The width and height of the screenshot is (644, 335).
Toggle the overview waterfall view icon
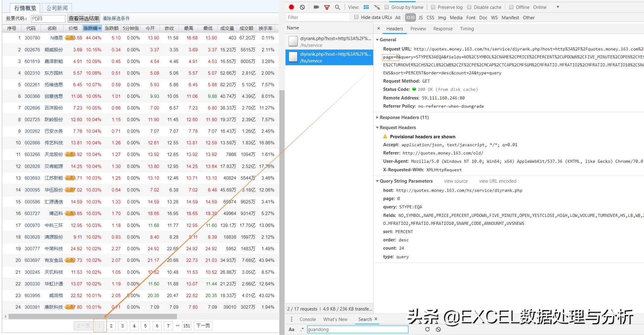pyautogui.click(x=377, y=7)
